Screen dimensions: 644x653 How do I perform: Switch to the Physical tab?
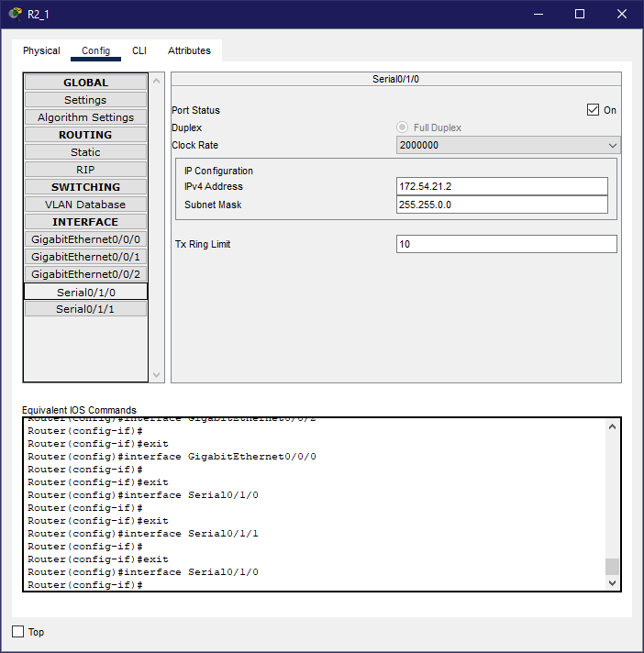(41, 50)
